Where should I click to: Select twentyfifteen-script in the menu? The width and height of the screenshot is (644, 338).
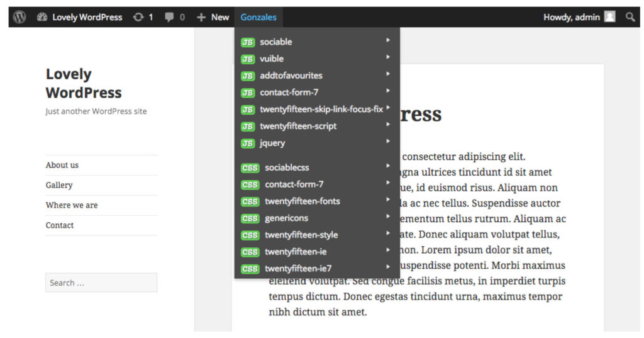coord(298,126)
